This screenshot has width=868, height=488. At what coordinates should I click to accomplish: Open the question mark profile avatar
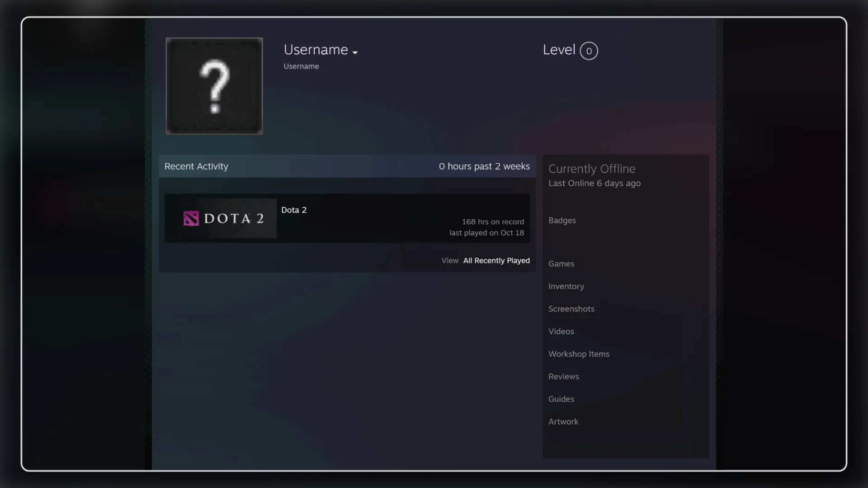click(x=214, y=86)
